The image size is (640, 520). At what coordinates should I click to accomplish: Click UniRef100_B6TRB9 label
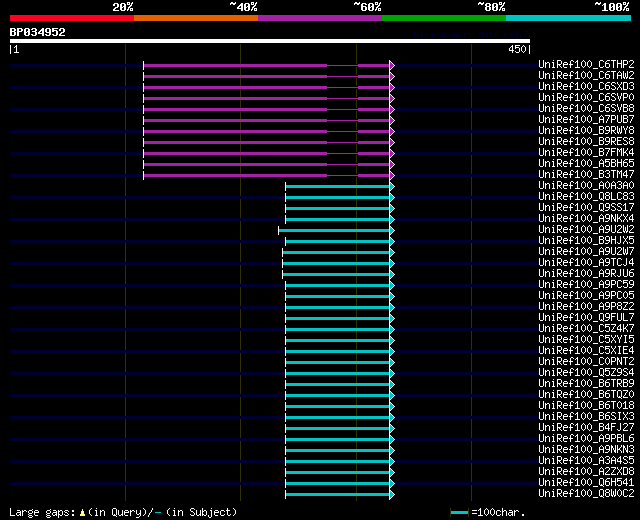point(586,384)
